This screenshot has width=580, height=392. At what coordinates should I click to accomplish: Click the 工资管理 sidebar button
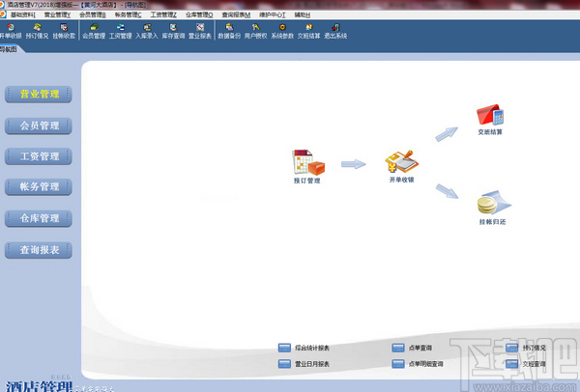click(39, 156)
